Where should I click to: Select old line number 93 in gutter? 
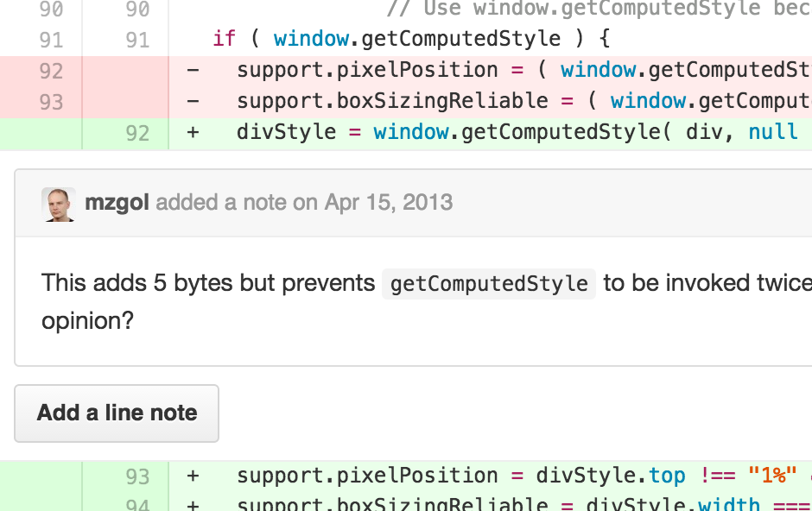pyautogui.click(x=51, y=103)
